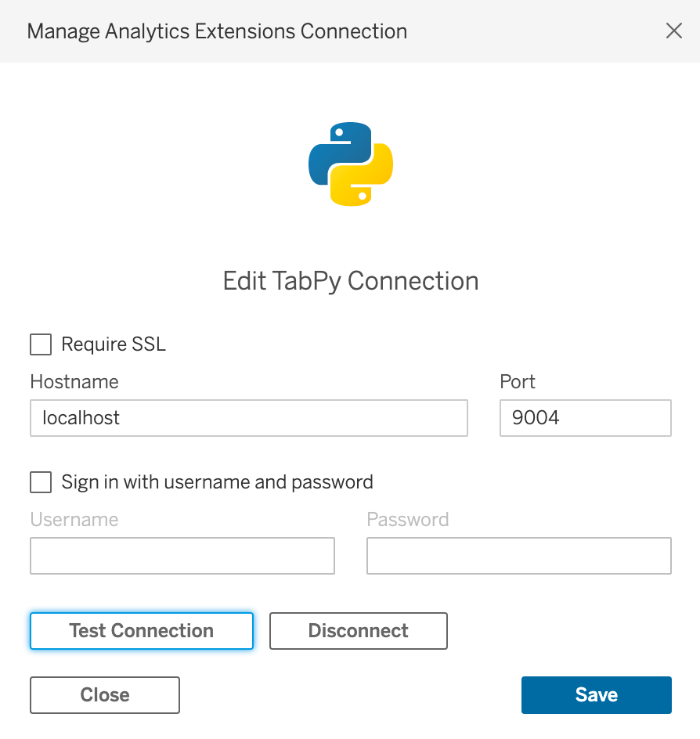Screen dimensions: 700x739
Task: Toggle the Require SSL option off
Action: 40,344
